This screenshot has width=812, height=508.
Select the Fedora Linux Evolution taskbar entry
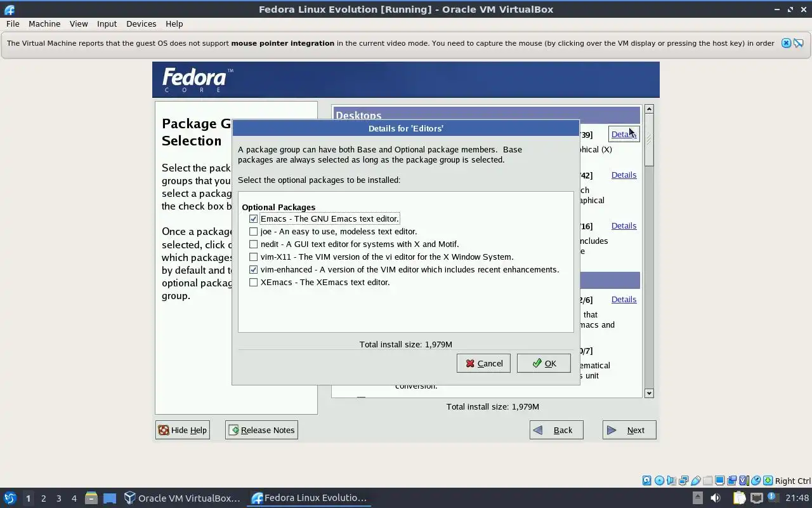309,498
